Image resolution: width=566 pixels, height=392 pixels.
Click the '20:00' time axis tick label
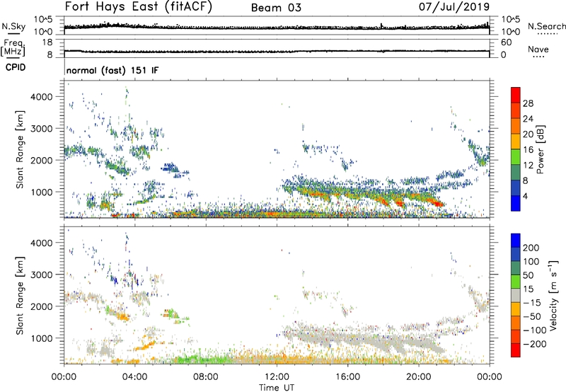click(x=419, y=377)
